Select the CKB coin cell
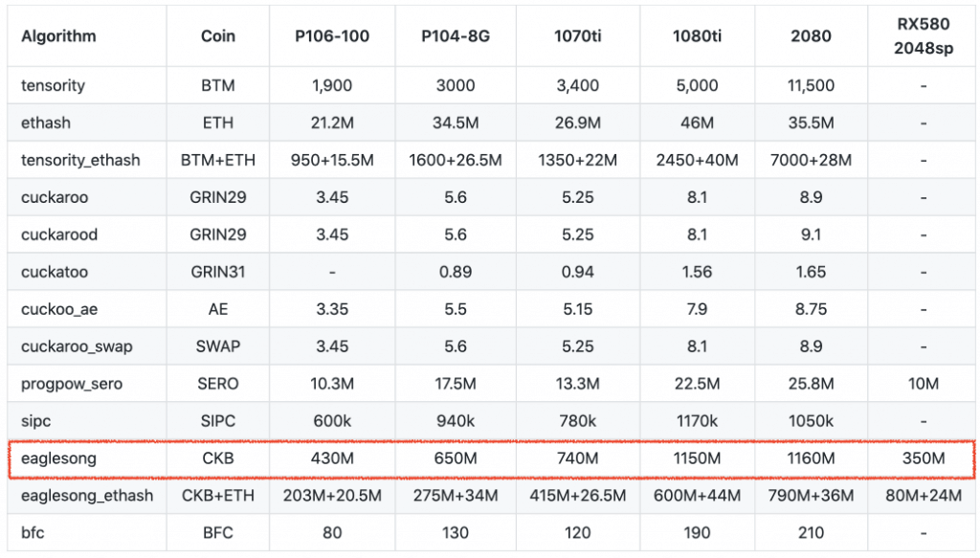This screenshot has width=980, height=558. (x=217, y=459)
